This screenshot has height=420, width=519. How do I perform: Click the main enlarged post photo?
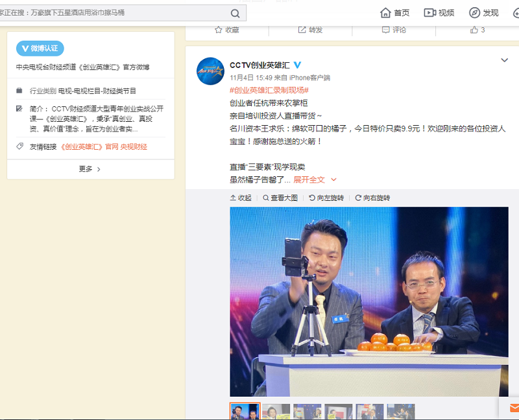pyautogui.click(x=369, y=301)
